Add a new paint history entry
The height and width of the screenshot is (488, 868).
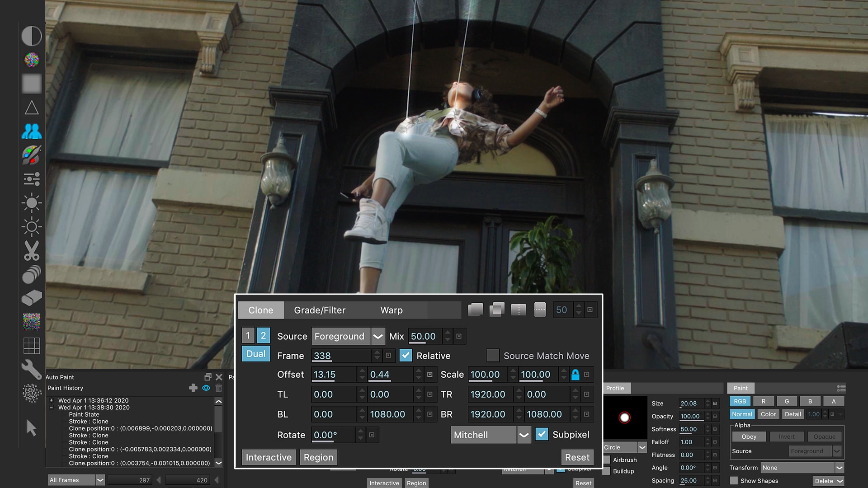point(193,388)
